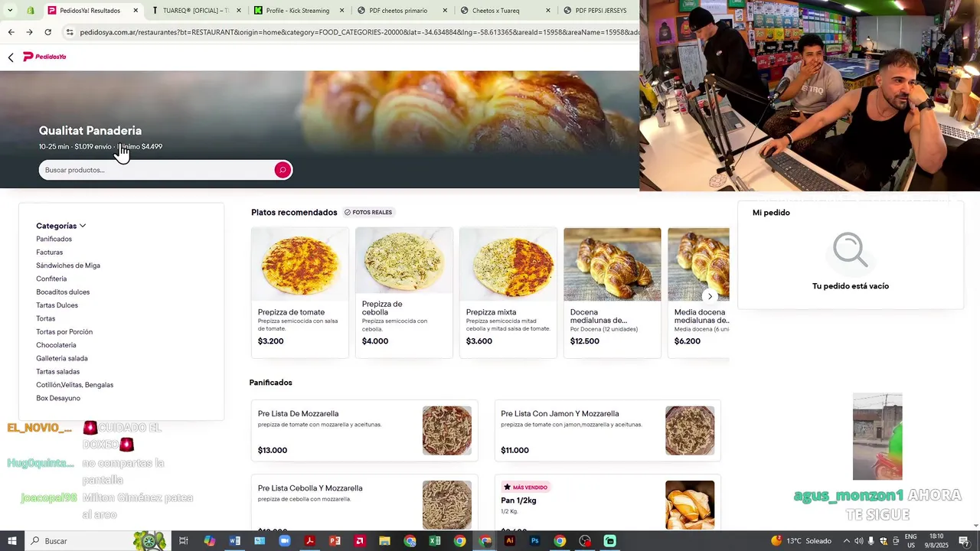
Task: Open Adobe Acrobat from the taskbar
Action: point(309,541)
